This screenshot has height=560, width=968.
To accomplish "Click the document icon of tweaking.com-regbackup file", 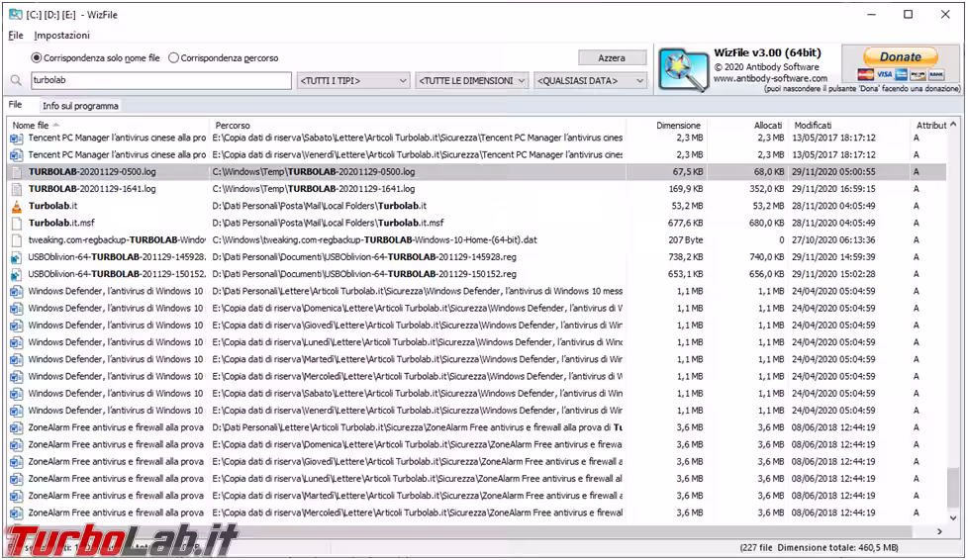I will coord(16,240).
